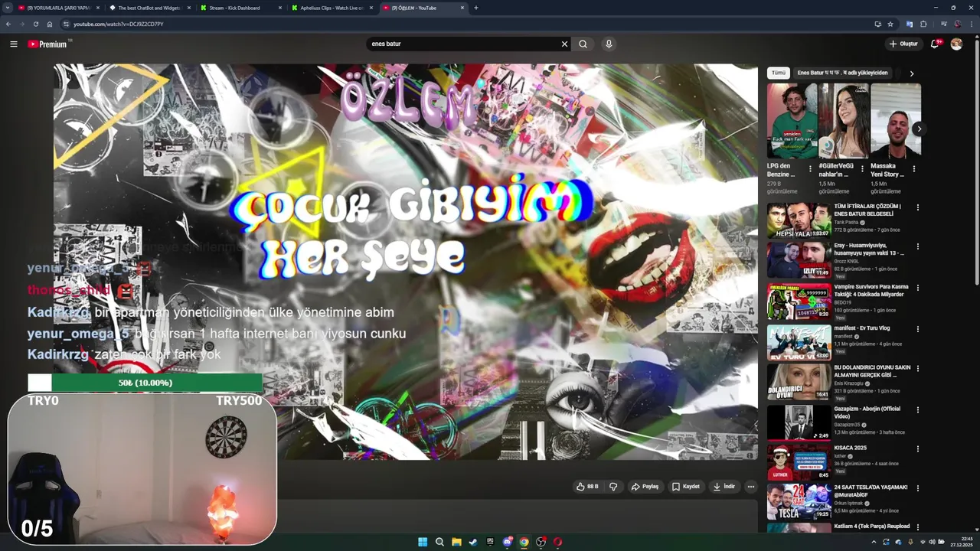Open options for 'manifest - Ev Turu Vlog'
The image size is (980, 551).
pyautogui.click(x=917, y=329)
